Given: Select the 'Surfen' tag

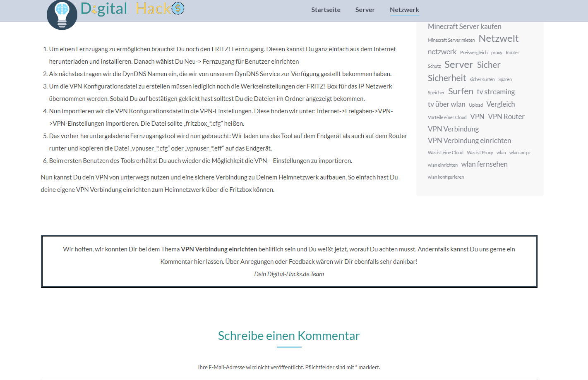Looking at the screenshot, I should [x=461, y=91].
